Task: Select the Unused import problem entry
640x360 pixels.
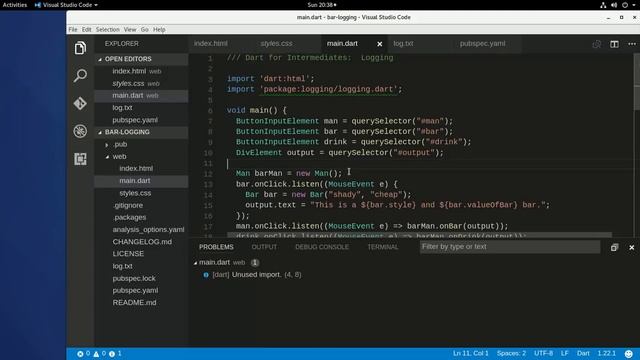Action: pos(414,275)
